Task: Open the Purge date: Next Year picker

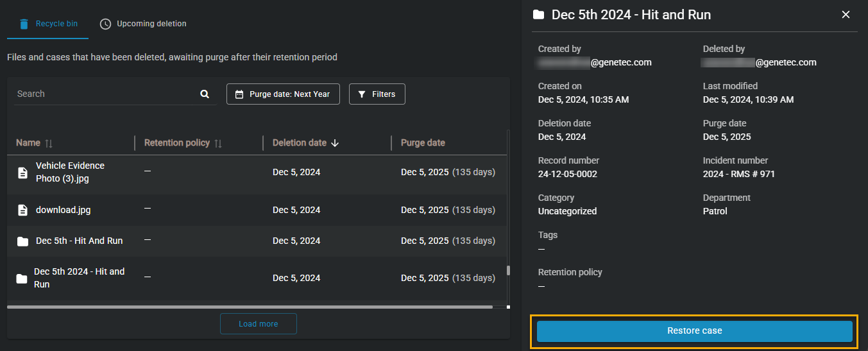Action: pos(283,94)
